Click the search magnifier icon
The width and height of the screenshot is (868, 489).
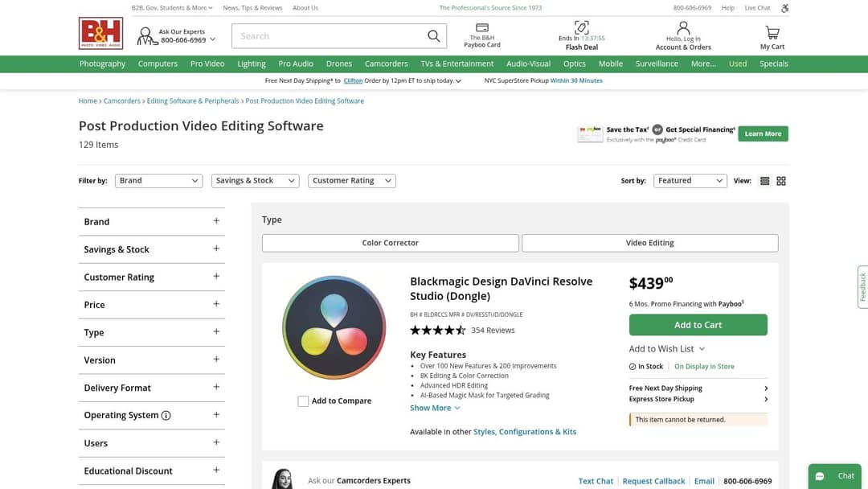(x=434, y=36)
